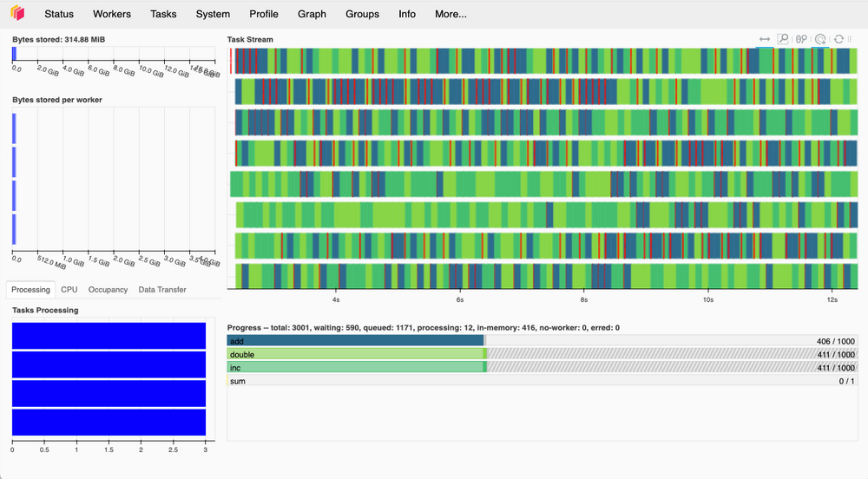
Task: Click the '411 / 1000' count in the inc row
Action: 836,368
